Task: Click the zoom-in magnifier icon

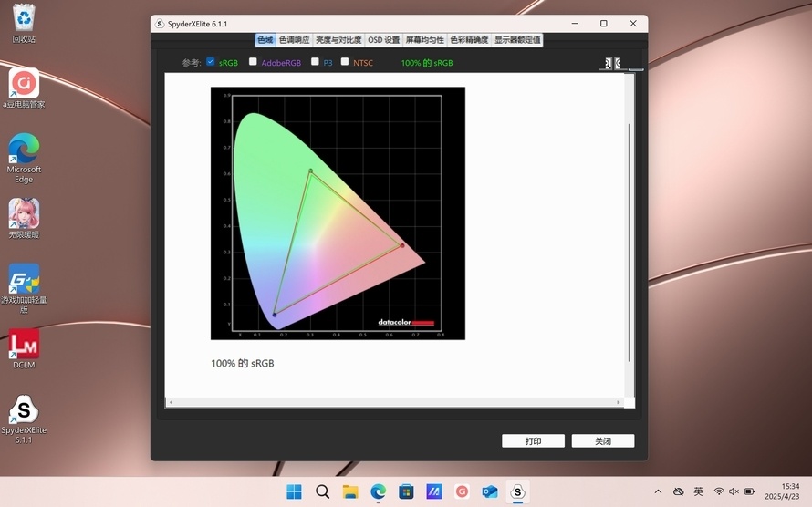Action: pos(608,63)
